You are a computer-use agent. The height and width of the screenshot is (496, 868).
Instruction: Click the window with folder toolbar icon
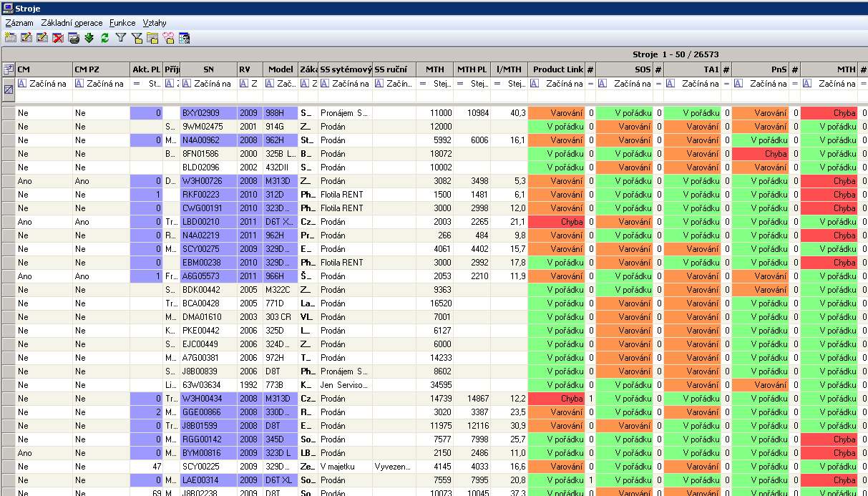tap(152, 38)
